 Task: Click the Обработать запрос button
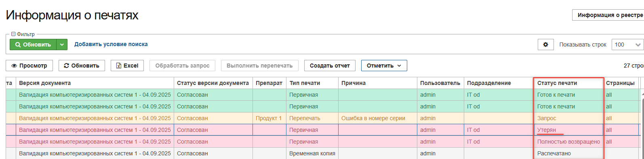pos(182,66)
